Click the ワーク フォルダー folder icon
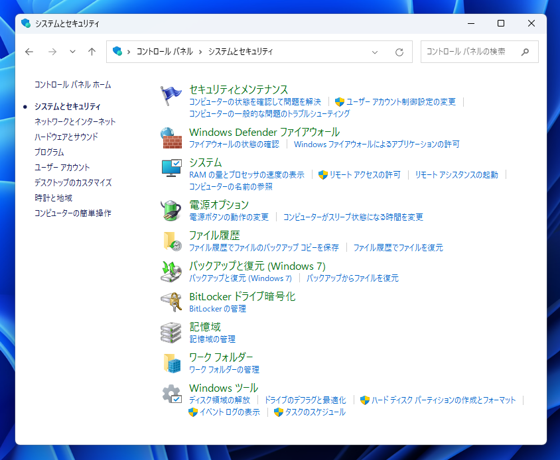 [172, 363]
